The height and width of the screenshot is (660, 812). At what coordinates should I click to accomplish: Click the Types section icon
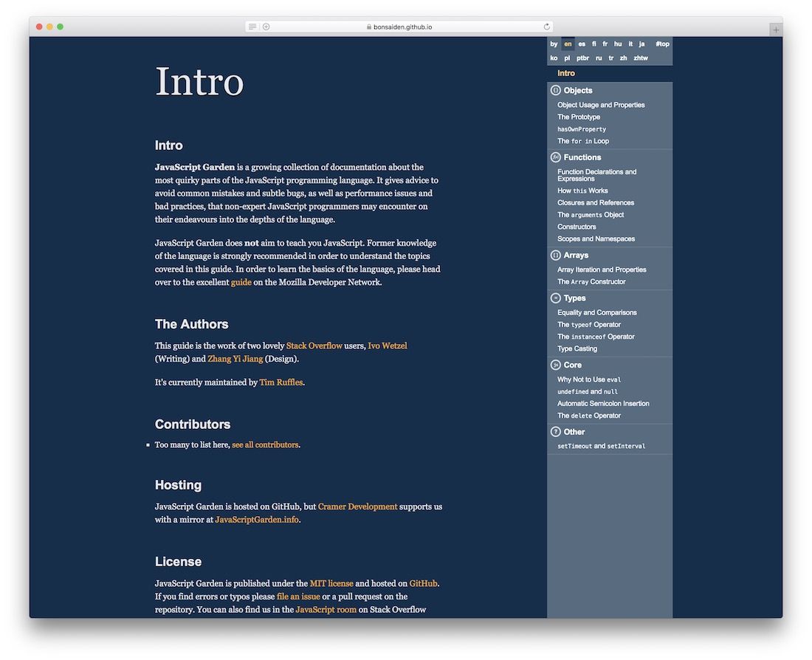[555, 298]
